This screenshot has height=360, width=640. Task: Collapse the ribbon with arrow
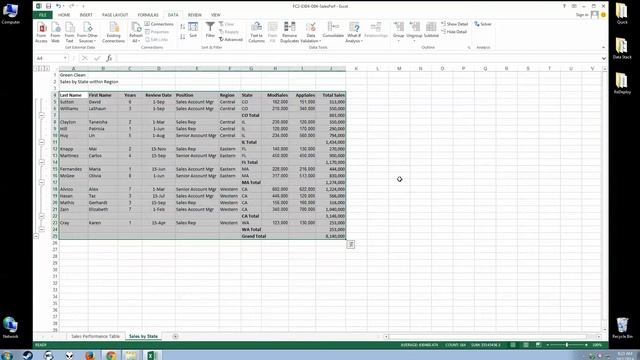(603, 48)
